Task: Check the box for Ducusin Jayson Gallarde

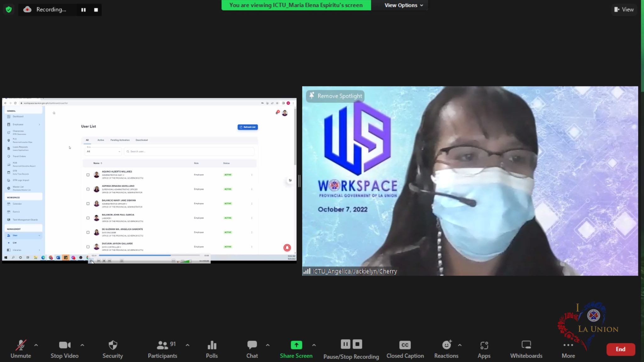Action: tap(88, 247)
